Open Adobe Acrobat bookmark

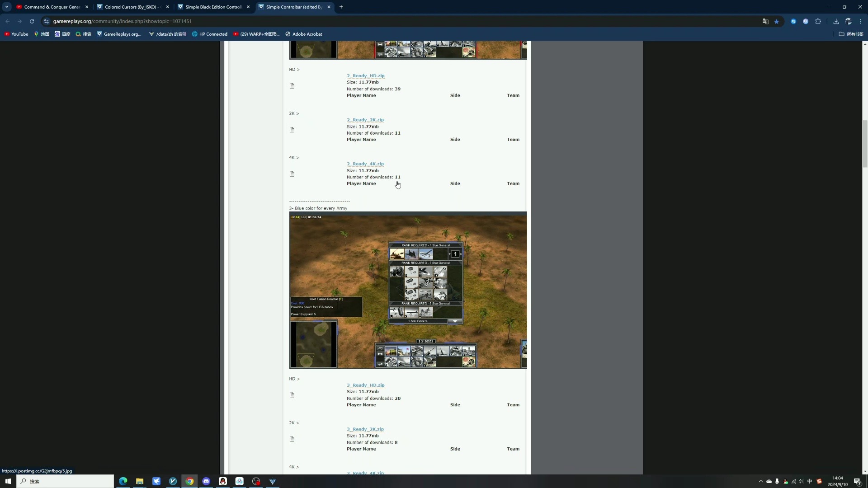point(304,34)
